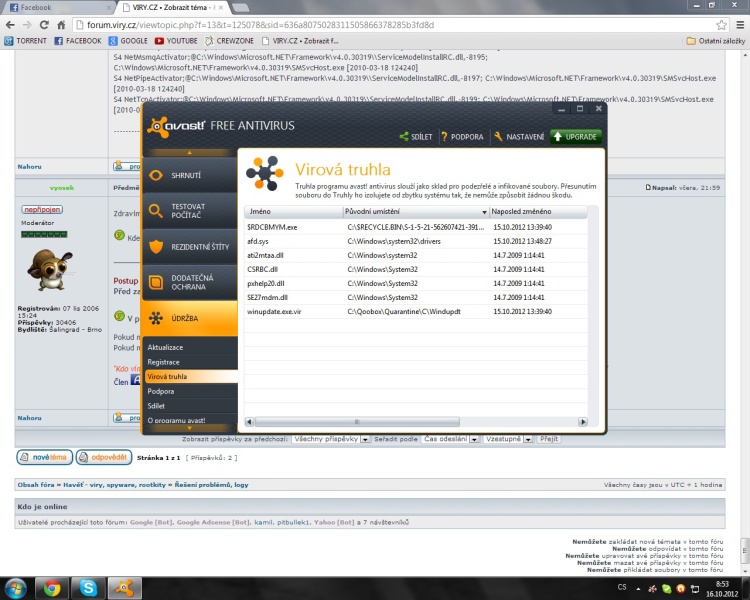Open Rezidentní štíty shield icon
Viewport: 750px width, 600px height.
pos(157,246)
